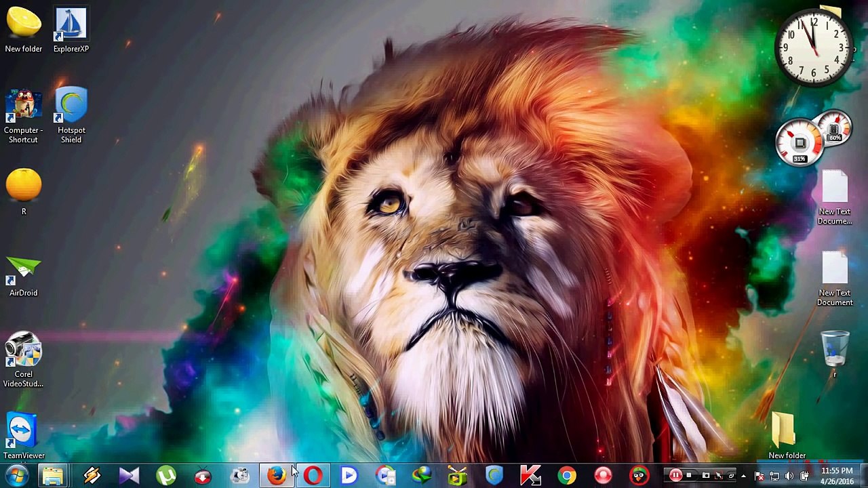868x488 pixels.
Task: Open Kaspersky from the taskbar
Action: 530,476
